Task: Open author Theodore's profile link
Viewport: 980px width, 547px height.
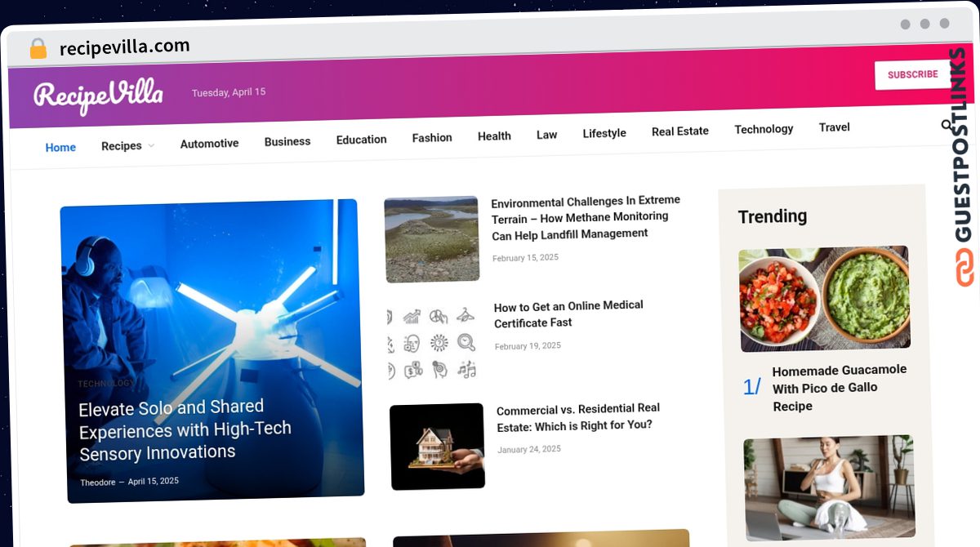Action: pos(98,483)
